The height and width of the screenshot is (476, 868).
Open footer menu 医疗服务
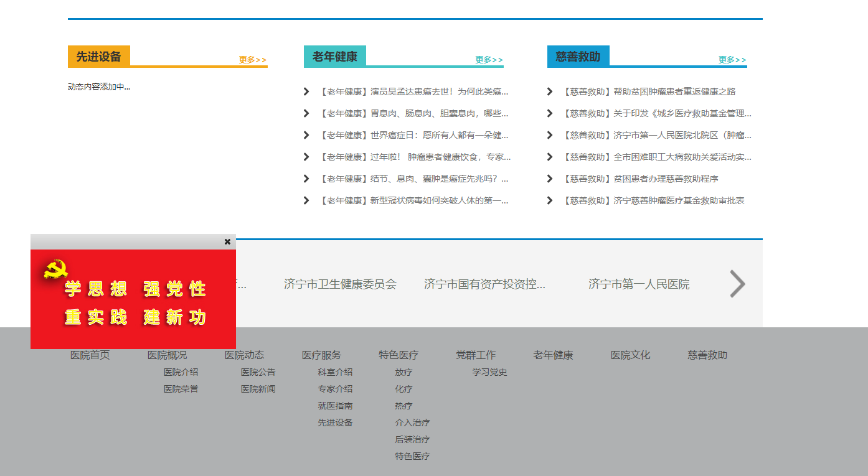[322, 355]
